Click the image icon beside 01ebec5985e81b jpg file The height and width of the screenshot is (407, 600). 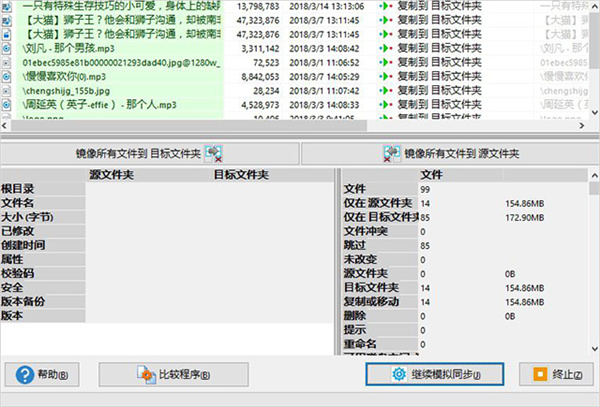7,63
